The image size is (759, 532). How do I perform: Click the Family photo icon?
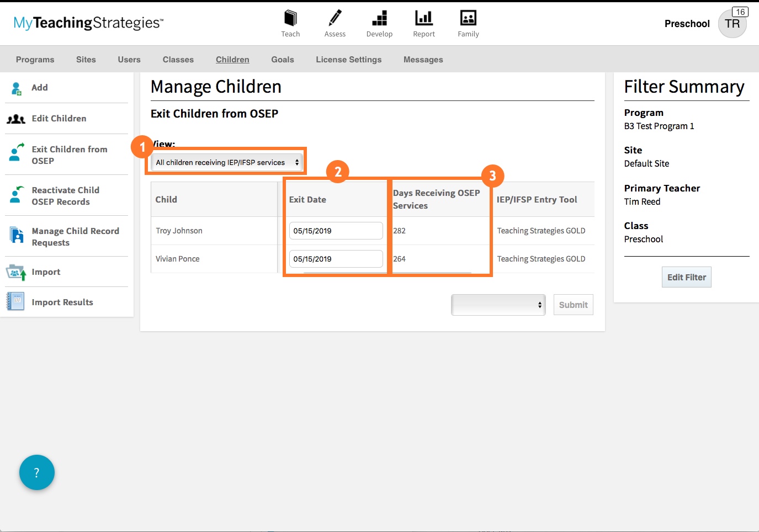[x=468, y=19]
